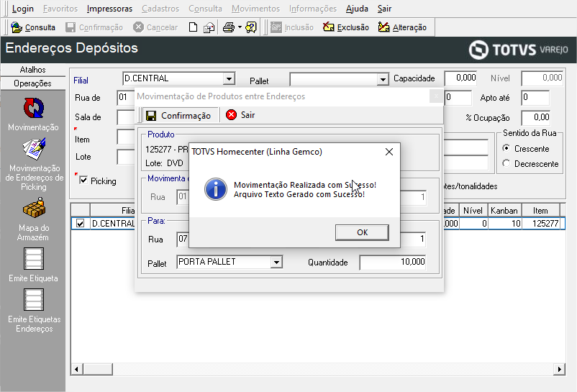The image size is (577, 392).
Task: Click the Kanban column header
Action: (x=504, y=211)
